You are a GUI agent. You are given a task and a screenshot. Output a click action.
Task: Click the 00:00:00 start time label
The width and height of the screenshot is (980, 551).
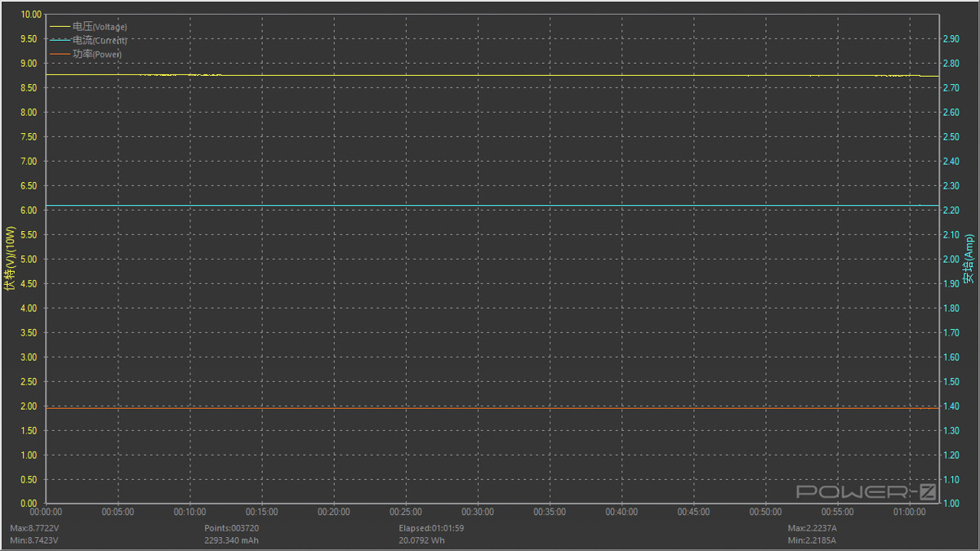pos(46,512)
